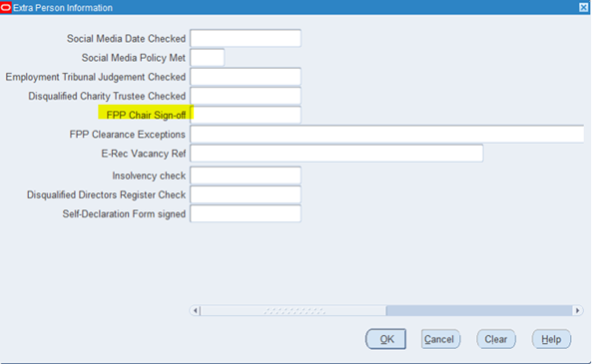592x364 pixels.
Task: Click the OK button
Action: [386, 339]
